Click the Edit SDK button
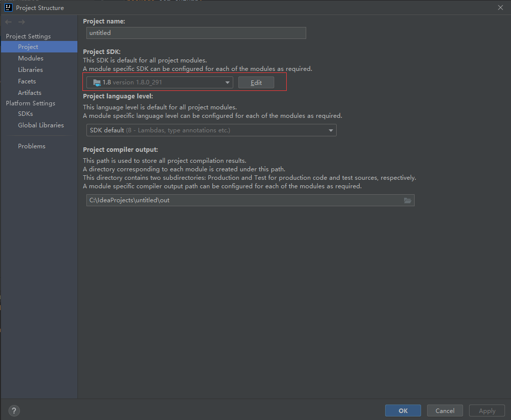This screenshot has width=511, height=420. (x=256, y=82)
